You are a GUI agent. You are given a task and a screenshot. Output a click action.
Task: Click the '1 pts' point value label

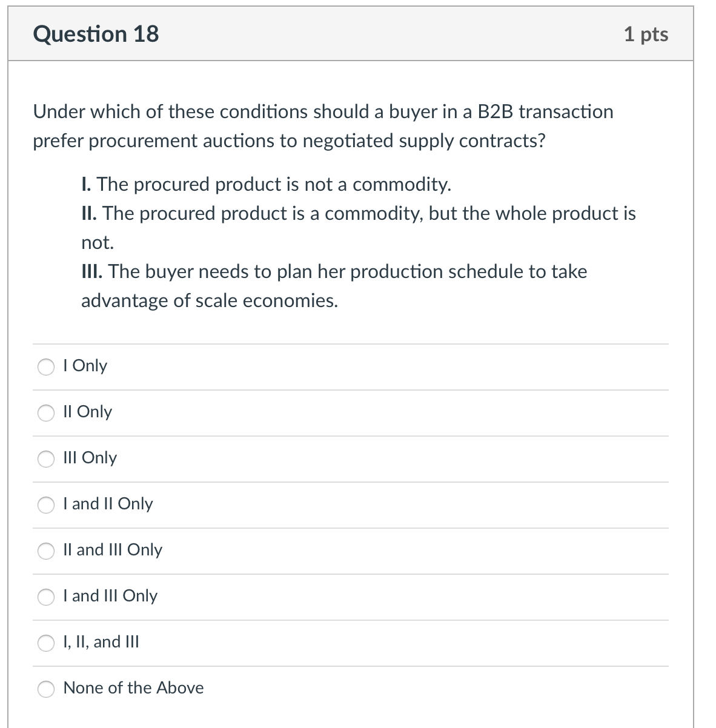(x=646, y=34)
